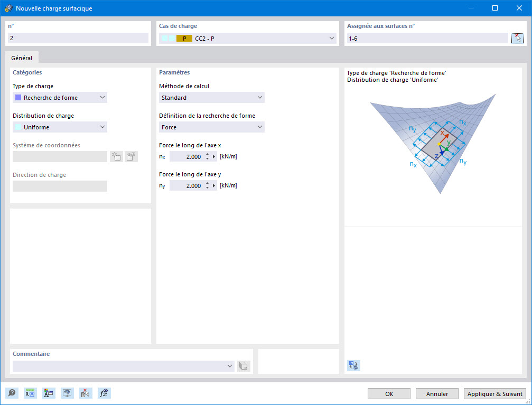Open the help icon in bottom toolbar

click(12, 393)
